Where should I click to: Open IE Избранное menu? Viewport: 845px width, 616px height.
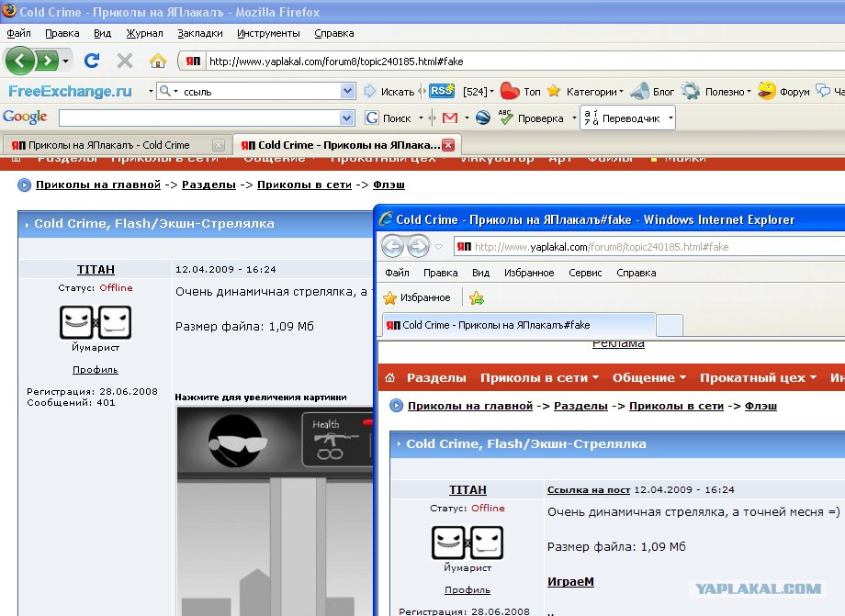click(x=529, y=273)
